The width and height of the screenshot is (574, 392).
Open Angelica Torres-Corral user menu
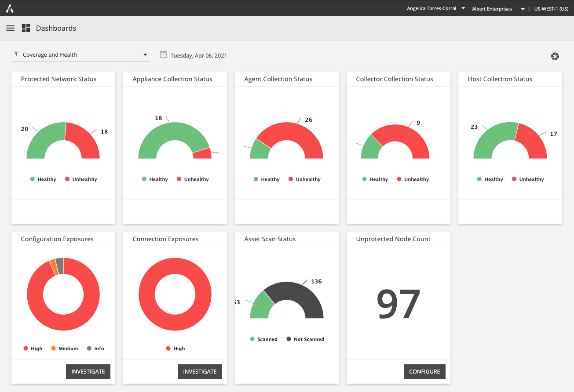(x=435, y=8)
